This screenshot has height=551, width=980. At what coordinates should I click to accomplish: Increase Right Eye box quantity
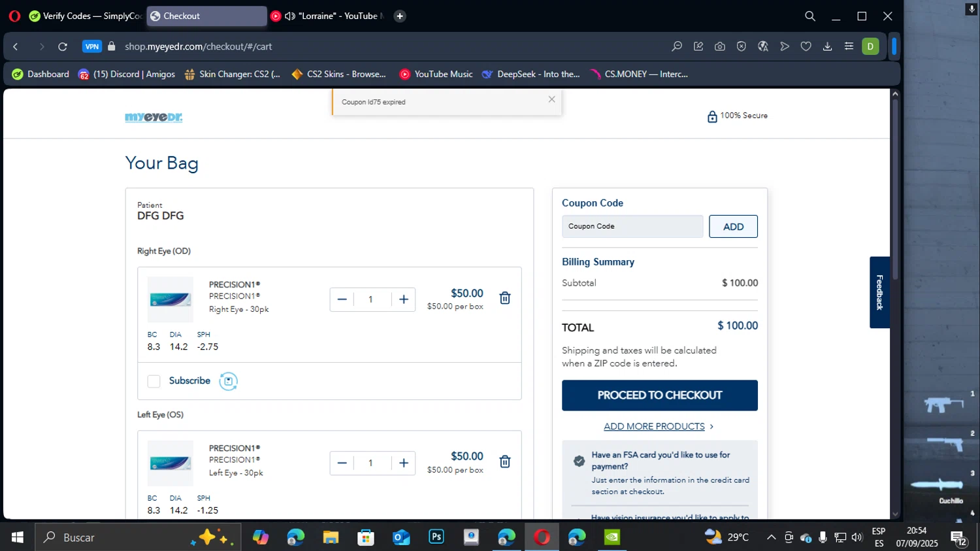coord(404,299)
